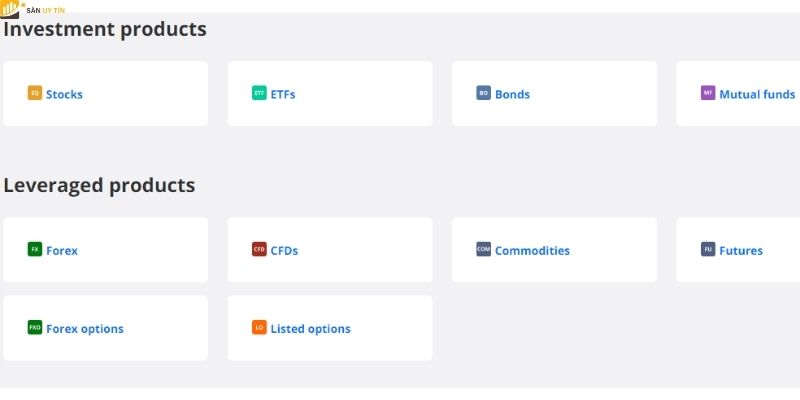Screen dimensions: 800x400
Task: Click the teal ETF icon
Action: coord(260,93)
